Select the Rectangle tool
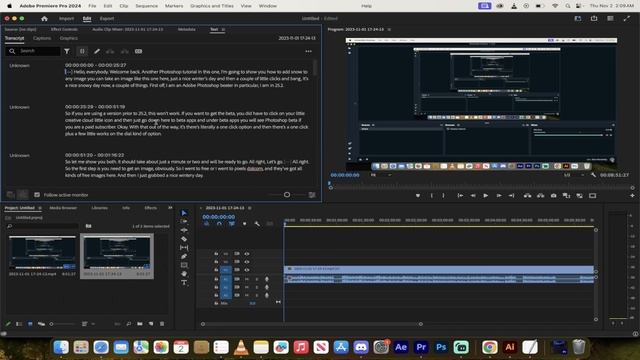This screenshot has width=640, height=360. click(x=184, y=265)
